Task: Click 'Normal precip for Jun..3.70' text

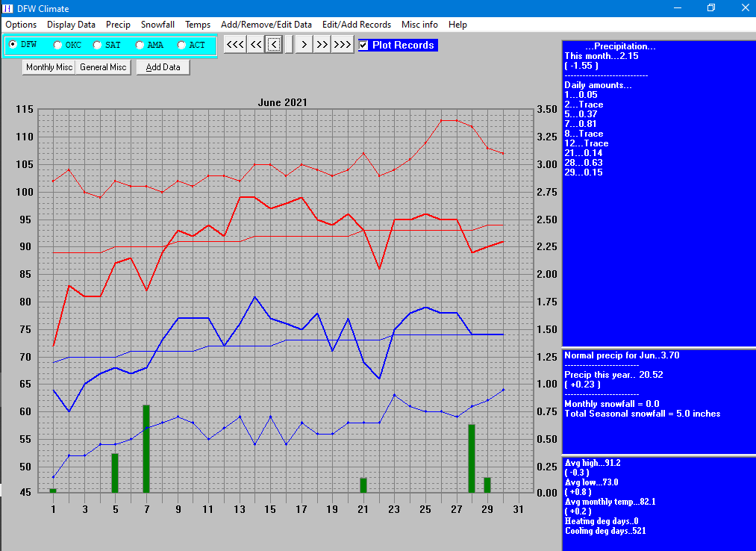Action: pos(622,355)
